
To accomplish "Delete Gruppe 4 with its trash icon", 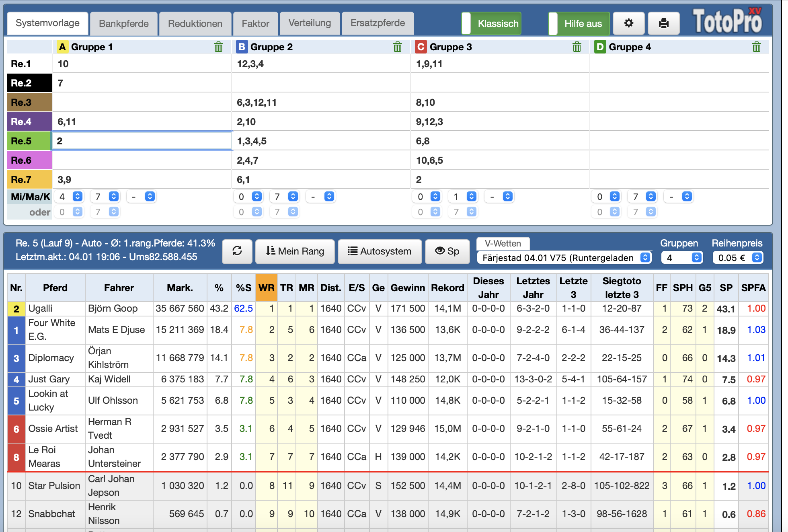I will point(757,47).
